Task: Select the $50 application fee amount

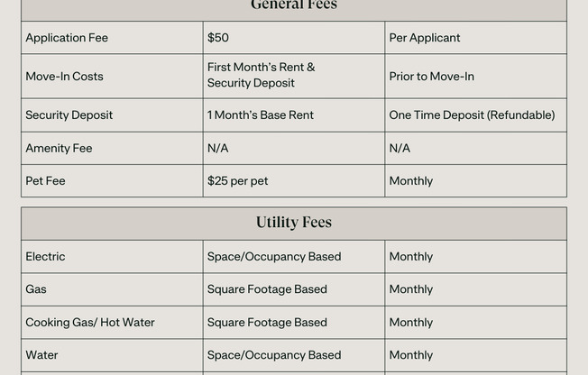Action: 218,38
